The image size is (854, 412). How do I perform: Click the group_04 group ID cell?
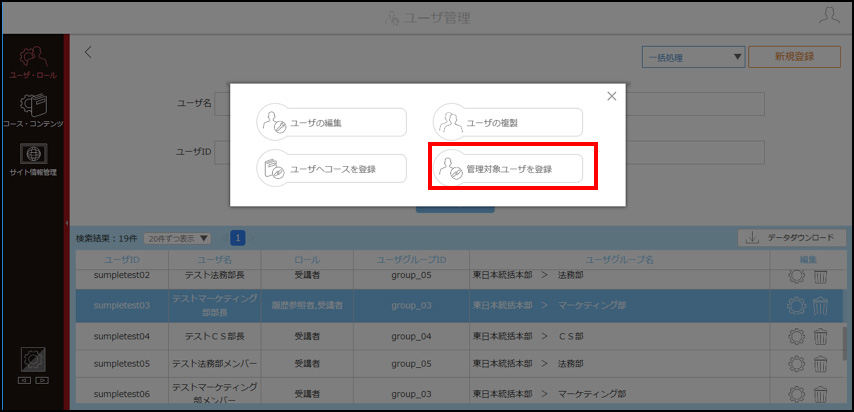[411, 337]
